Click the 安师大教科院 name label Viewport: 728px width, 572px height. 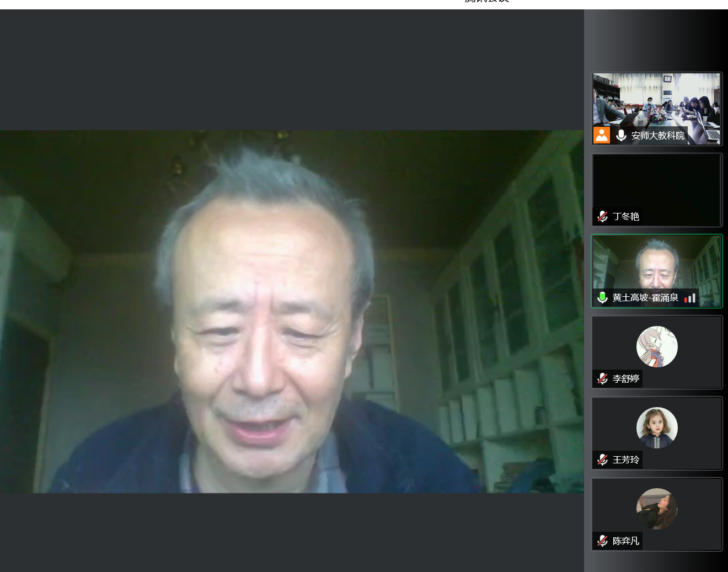click(x=657, y=136)
